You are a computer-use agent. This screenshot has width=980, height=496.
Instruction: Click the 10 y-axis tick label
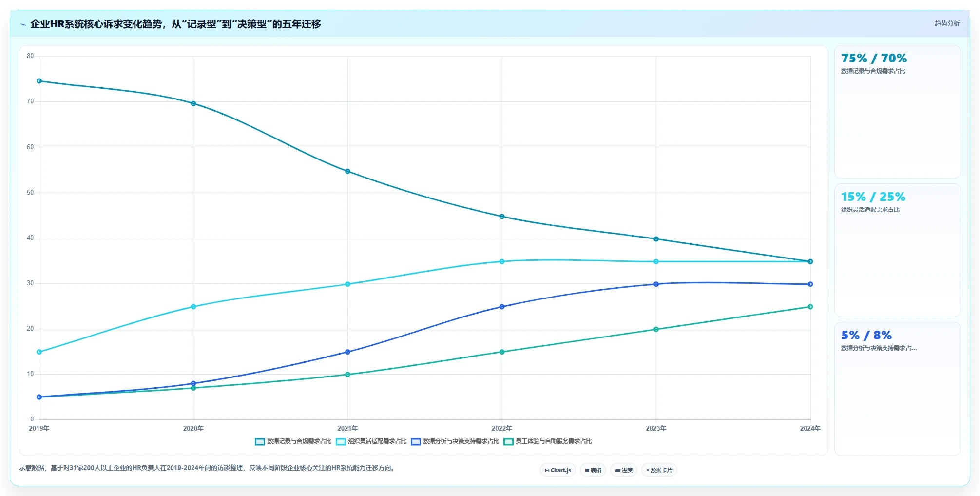30,374
